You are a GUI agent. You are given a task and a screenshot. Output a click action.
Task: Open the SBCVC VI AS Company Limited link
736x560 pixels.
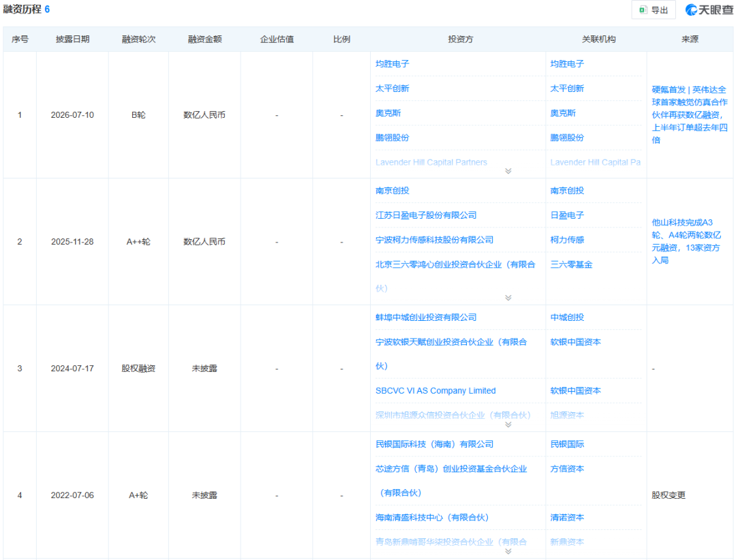tap(435, 390)
